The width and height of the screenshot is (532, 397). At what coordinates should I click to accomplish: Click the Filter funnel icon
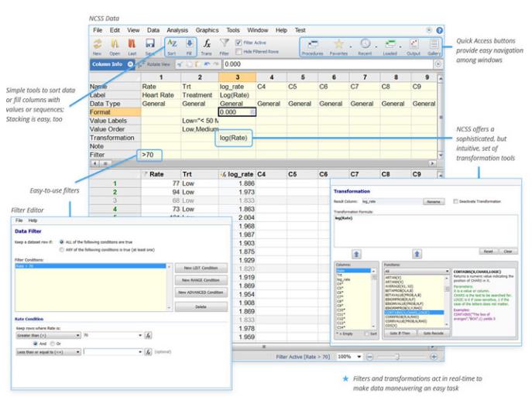coord(224,43)
